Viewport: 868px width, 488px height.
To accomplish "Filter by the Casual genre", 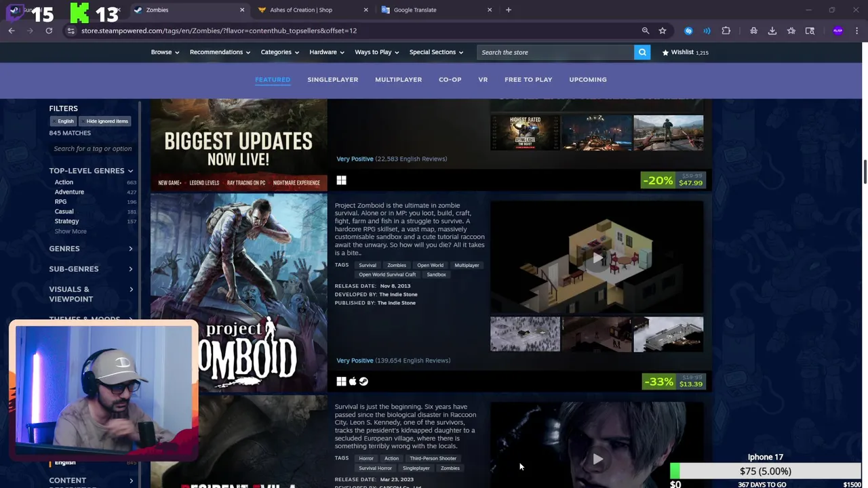I will pos(64,211).
